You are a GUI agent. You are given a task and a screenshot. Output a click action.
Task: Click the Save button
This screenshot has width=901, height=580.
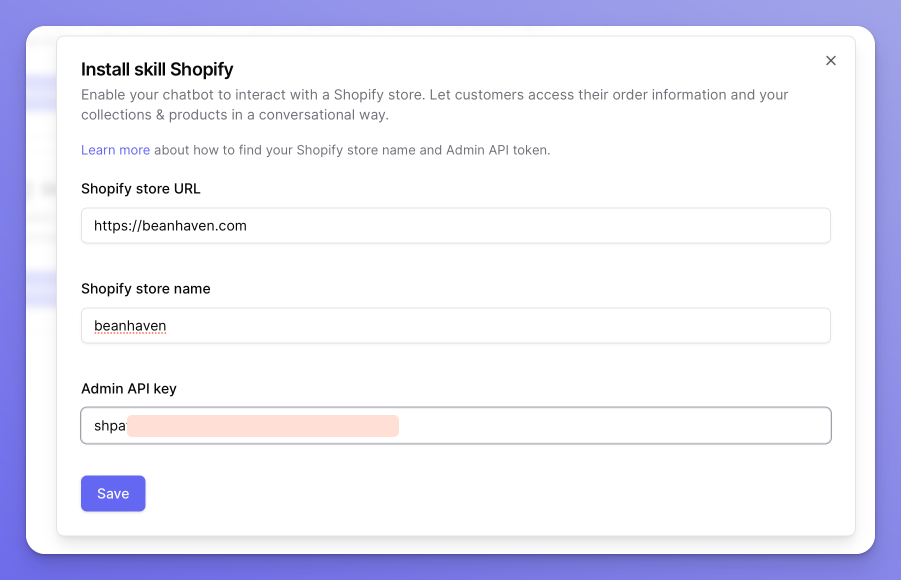[x=113, y=493]
